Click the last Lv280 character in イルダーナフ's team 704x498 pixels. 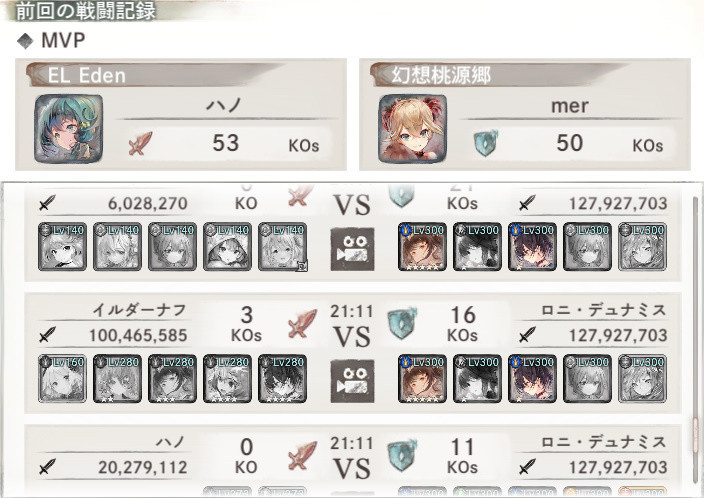pyautogui.click(x=282, y=378)
